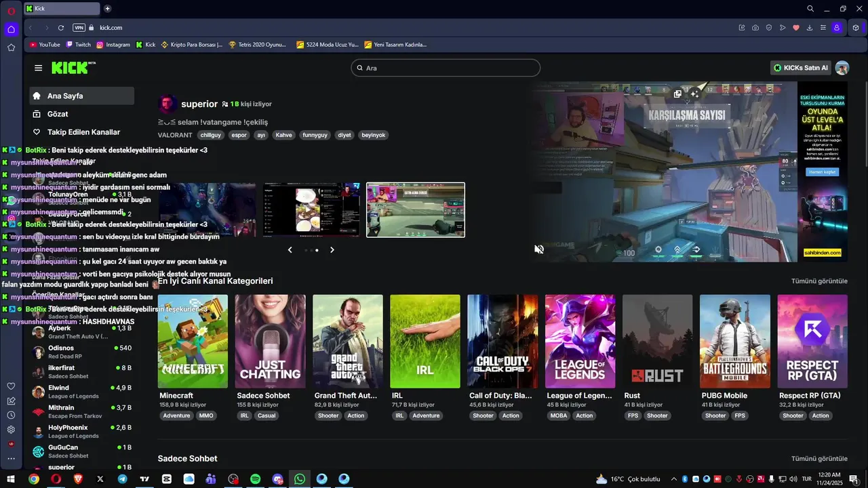Click Hemen keşfet in the ad
The width and height of the screenshot is (868, 488).
pos(822,172)
